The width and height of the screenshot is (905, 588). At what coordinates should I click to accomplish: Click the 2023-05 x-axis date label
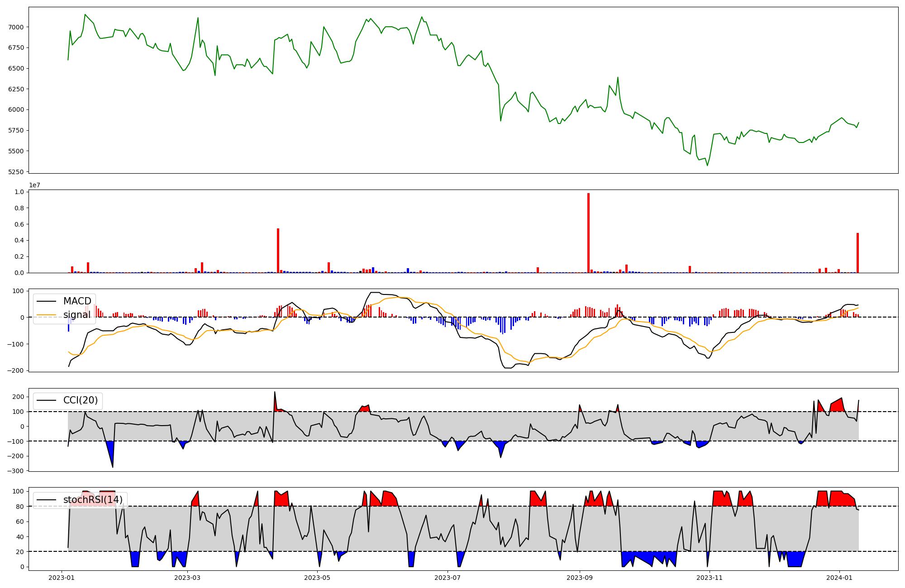click(317, 578)
